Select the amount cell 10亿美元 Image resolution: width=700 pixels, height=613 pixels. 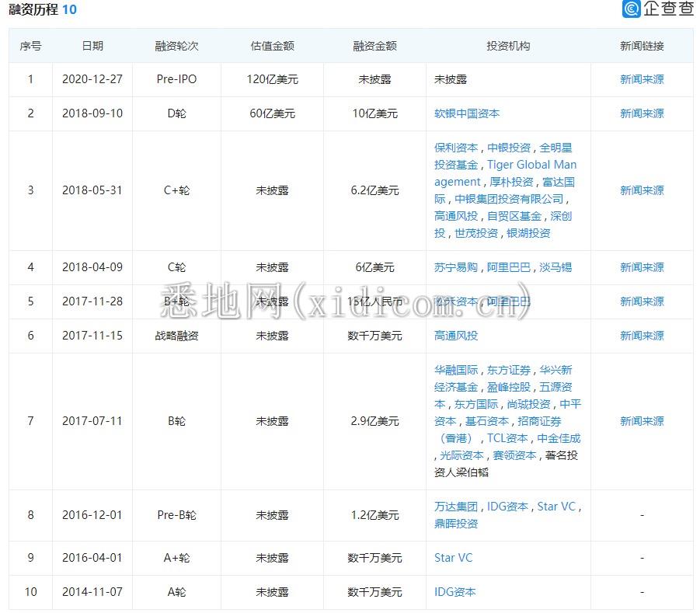click(x=374, y=113)
